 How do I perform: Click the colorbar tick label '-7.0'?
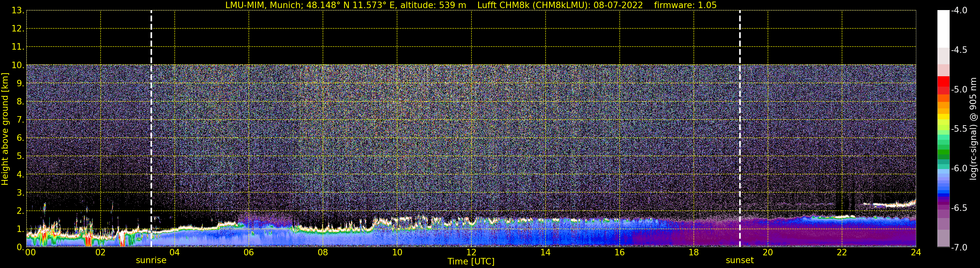[x=959, y=248]
